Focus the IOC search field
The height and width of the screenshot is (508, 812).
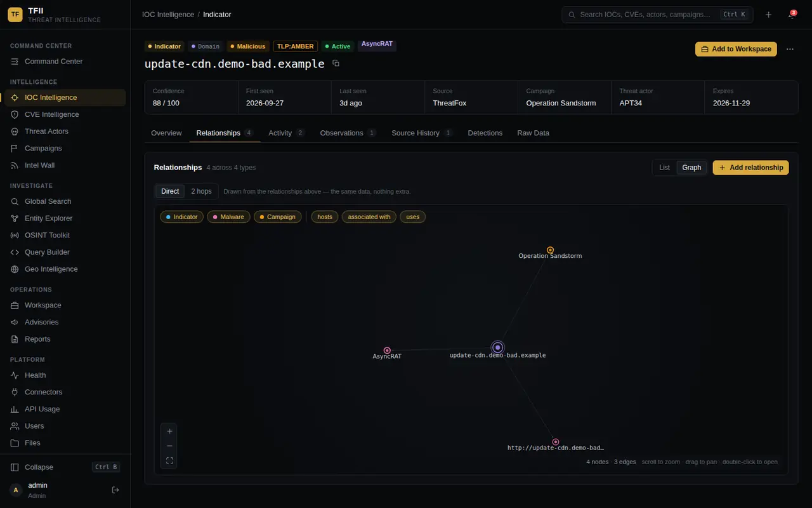coord(657,15)
